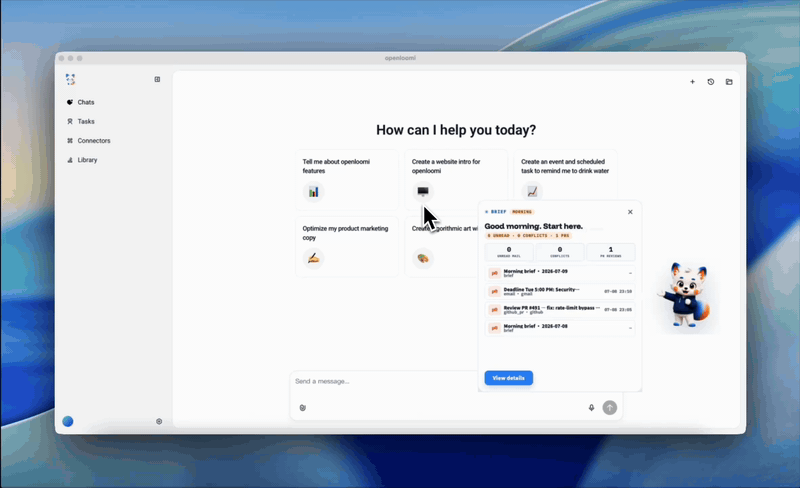800x488 pixels.
Task: Close the morning brief popup
Action: [x=630, y=212]
